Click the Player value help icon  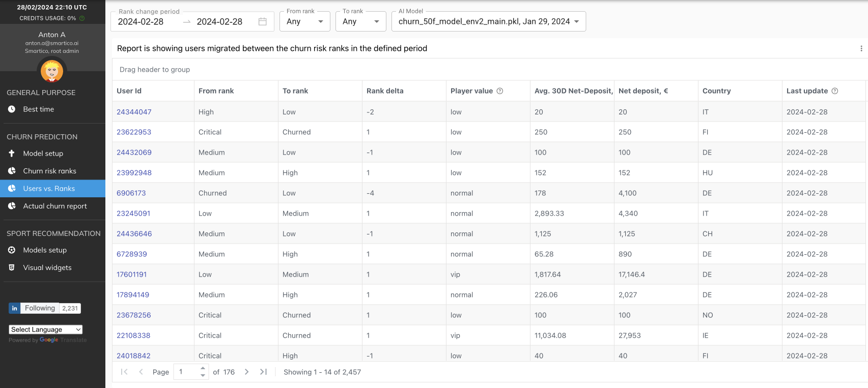(499, 91)
